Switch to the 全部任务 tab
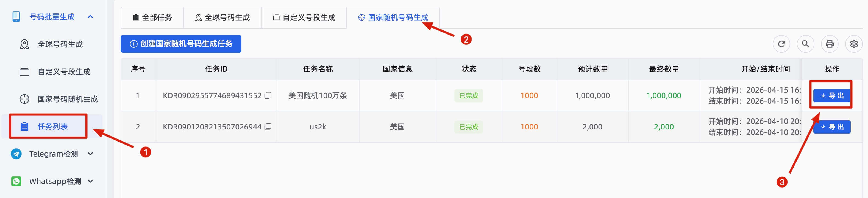The height and width of the screenshot is (198, 868). 152,18
